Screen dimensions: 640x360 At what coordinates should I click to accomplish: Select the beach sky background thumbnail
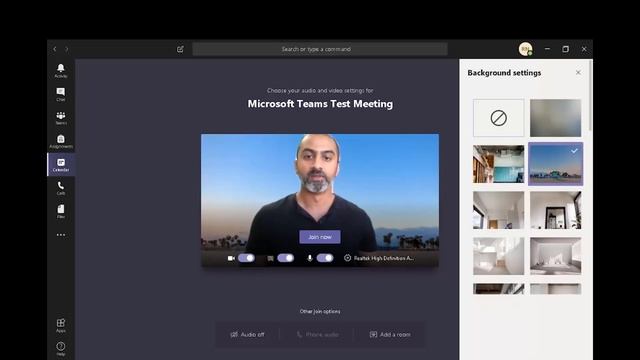(x=556, y=164)
